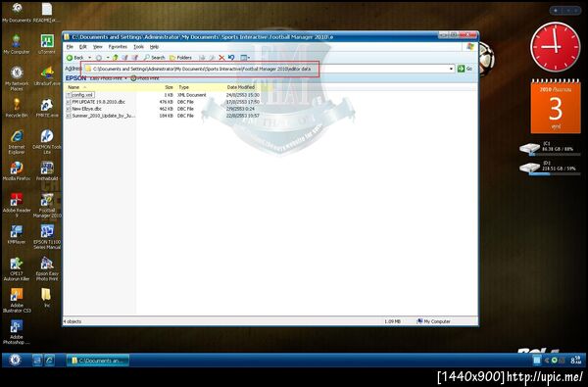Open the My Network Places icon
Screen dimensions: 588x387
pyautogui.click(x=16, y=78)
